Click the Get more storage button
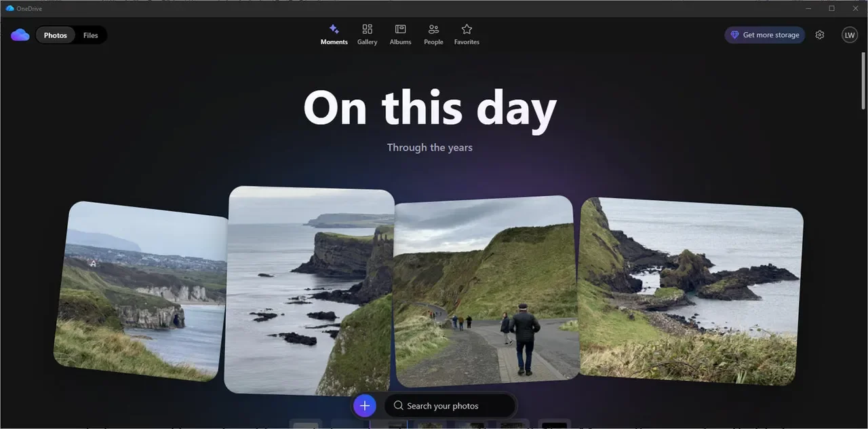 pos(764,35)
